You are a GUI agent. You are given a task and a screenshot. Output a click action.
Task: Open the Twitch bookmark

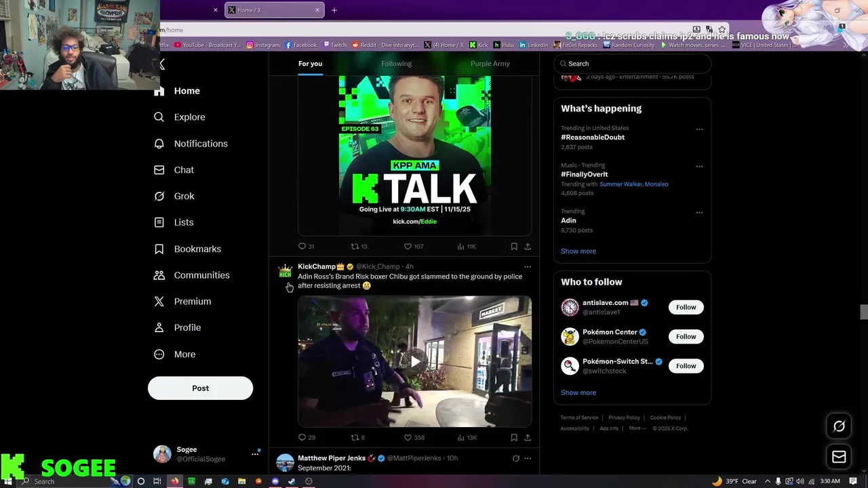tap(334, 45)
